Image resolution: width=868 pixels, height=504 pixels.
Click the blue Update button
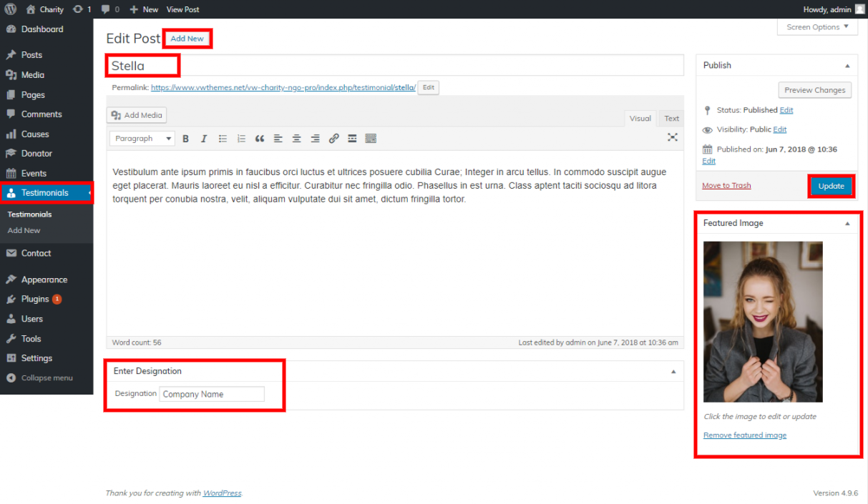(831, 186)
